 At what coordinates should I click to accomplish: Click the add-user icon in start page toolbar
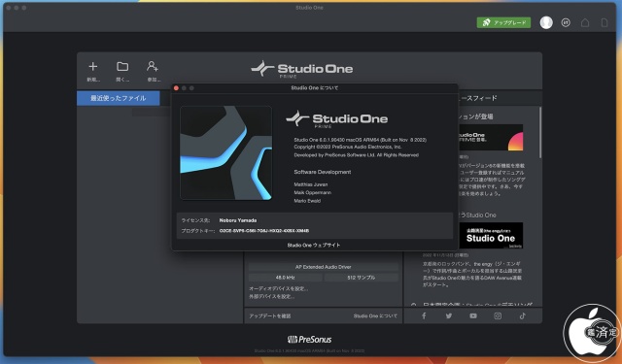[x=153, y=67]
